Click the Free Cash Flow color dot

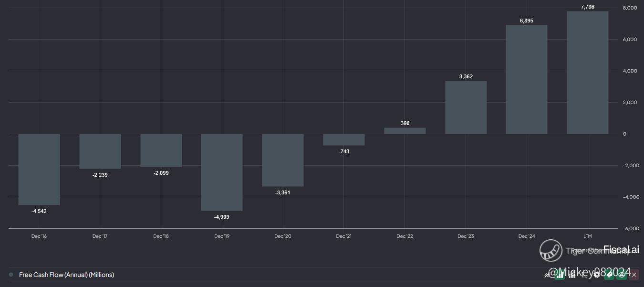click(x=11, y=275)
